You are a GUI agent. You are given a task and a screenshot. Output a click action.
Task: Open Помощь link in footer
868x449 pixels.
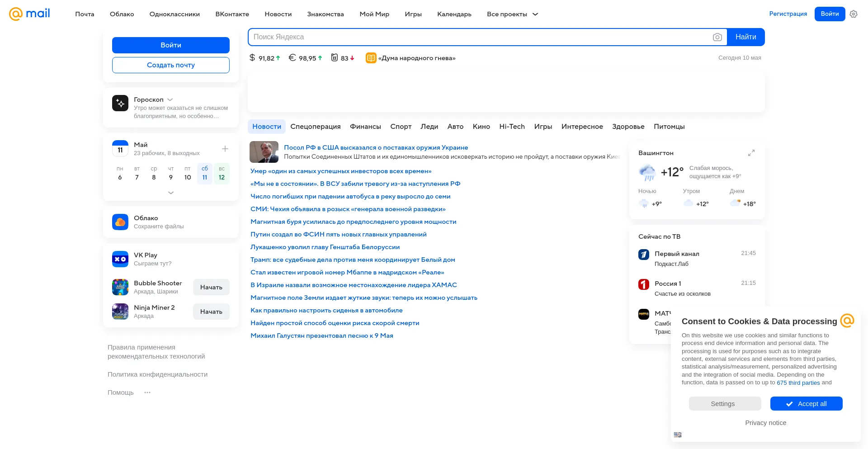click(121, 392)
